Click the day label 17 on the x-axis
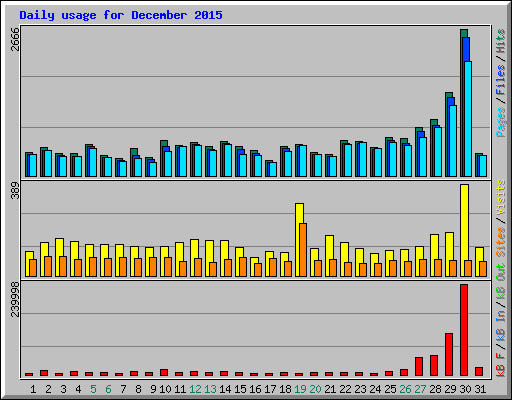 point(270,389)
